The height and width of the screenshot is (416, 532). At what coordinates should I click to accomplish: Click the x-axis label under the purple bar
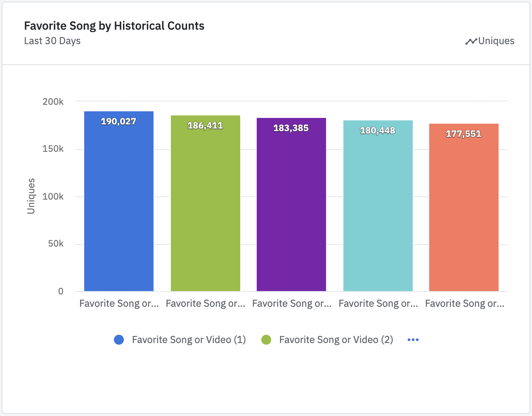[x=292, y=303]
